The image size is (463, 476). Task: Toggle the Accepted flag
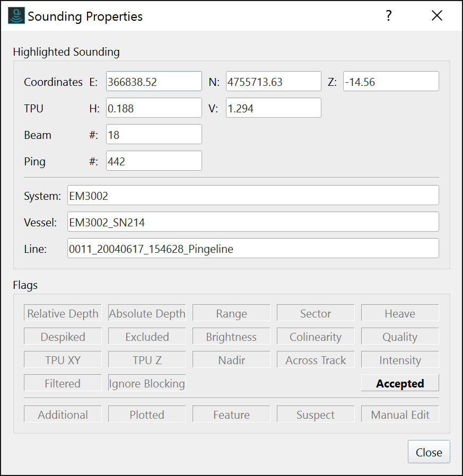tap(400, 383)
